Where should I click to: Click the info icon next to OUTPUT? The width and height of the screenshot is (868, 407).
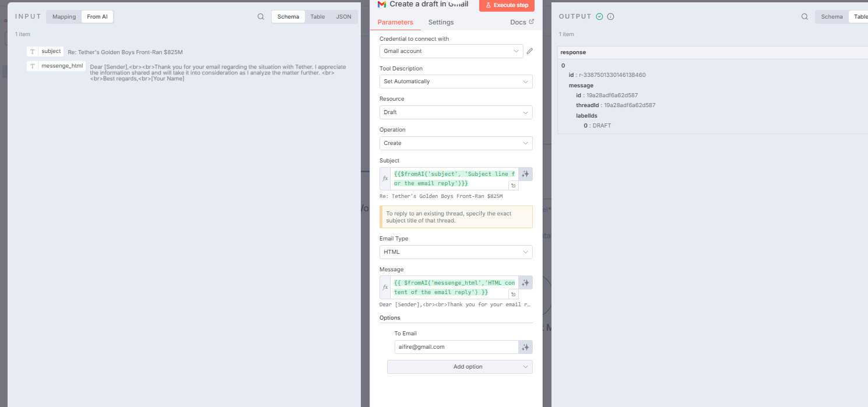[610, 16]
